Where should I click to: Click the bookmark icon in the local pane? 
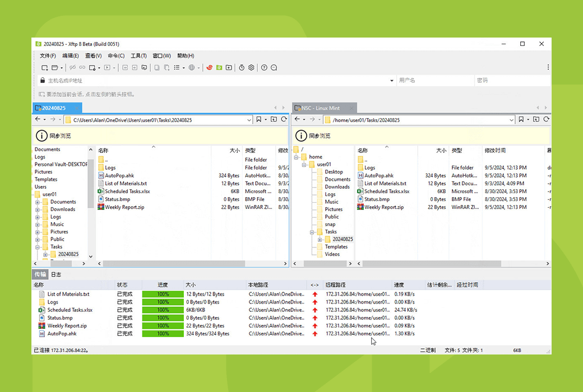pos(259,119)
